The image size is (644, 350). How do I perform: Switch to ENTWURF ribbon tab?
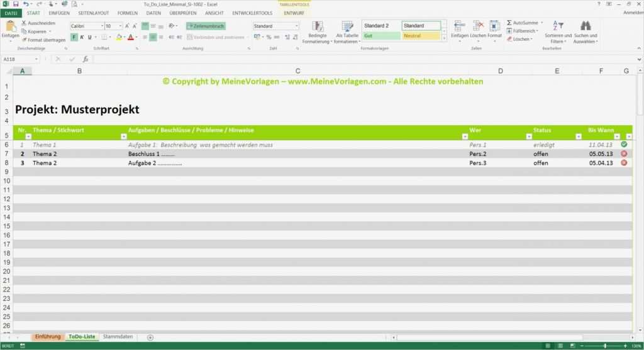click(x=294, y=13)
